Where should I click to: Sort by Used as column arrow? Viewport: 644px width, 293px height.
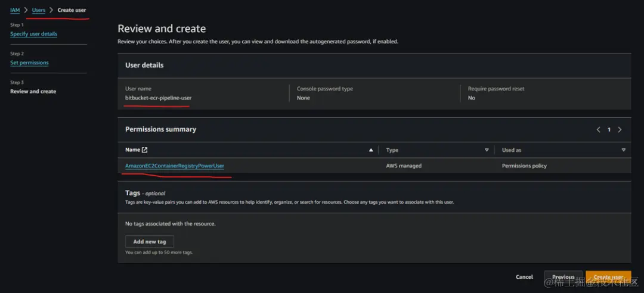(624, 150)
